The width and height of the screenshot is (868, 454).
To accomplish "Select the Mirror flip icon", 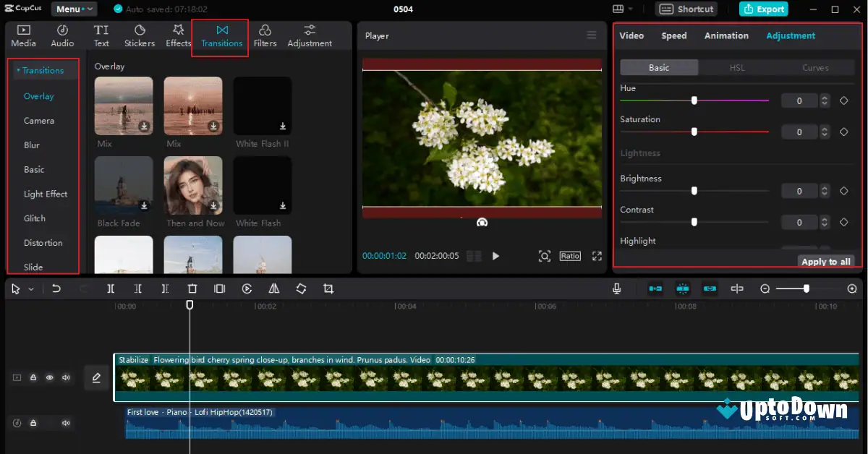I will point(273,288).
